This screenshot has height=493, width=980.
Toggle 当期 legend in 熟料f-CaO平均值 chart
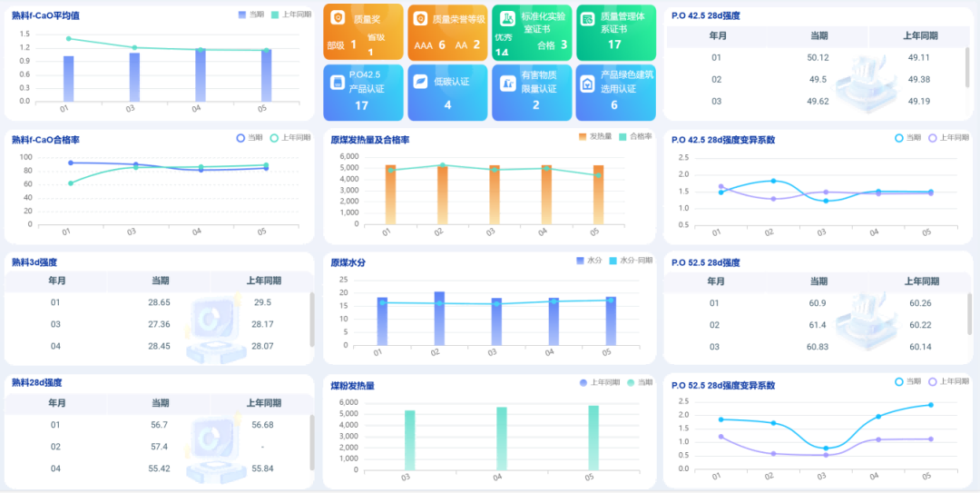(x=250, y=15)
